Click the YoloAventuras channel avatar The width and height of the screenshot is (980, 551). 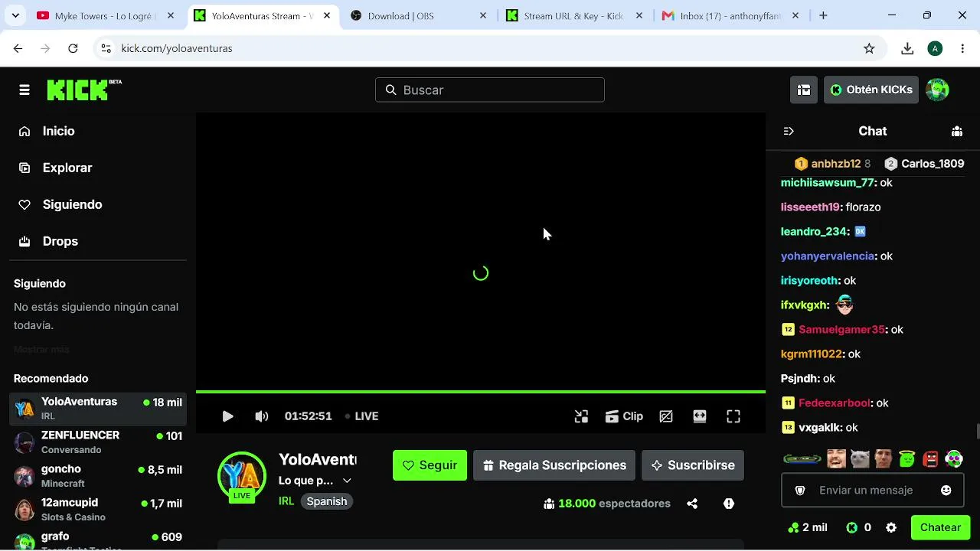pos(242,476)
